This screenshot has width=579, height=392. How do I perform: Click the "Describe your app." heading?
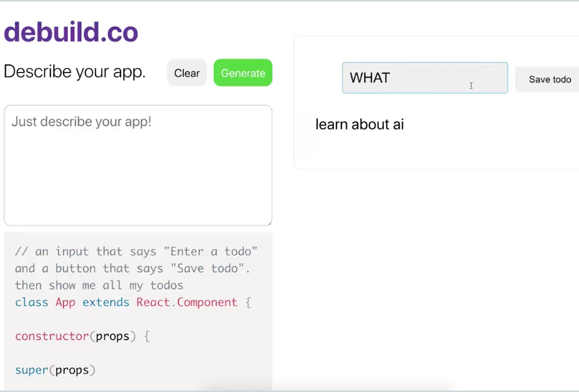[75, 71]
